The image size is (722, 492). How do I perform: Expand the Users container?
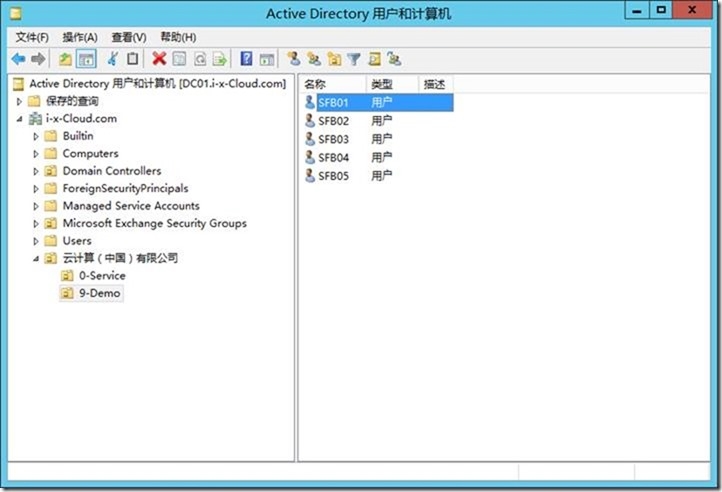pyautogui.click(x=36, y=241)
